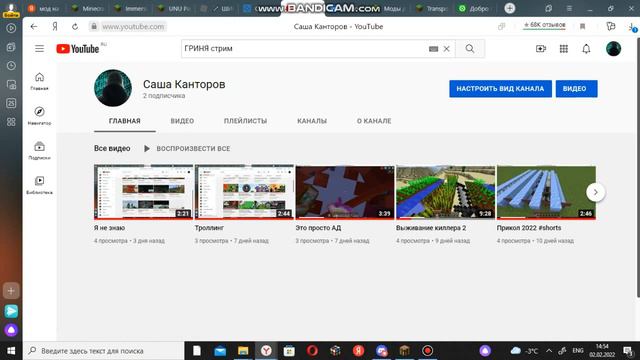The width and height of the screenshot is (640, 360).
Task: Open the Прикол 2022 #shorts thumbnail
Action: 546,192
